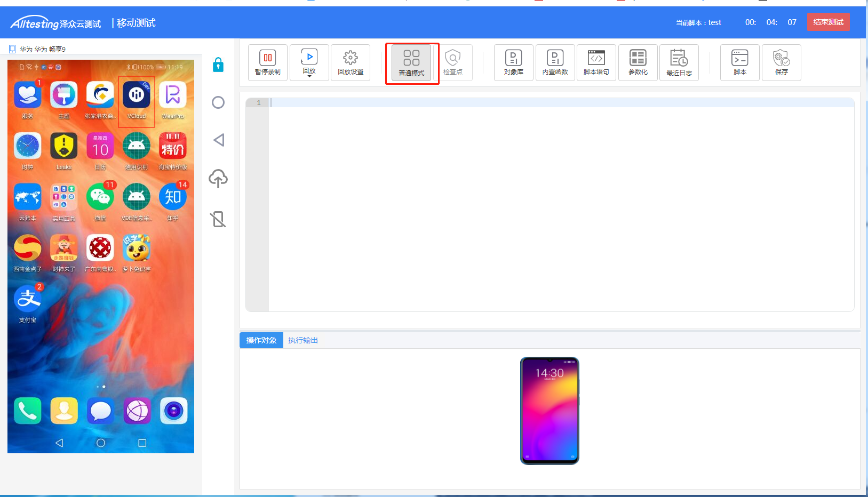
Task: Select the 操作对象 tab
Action: pos(261,340)
